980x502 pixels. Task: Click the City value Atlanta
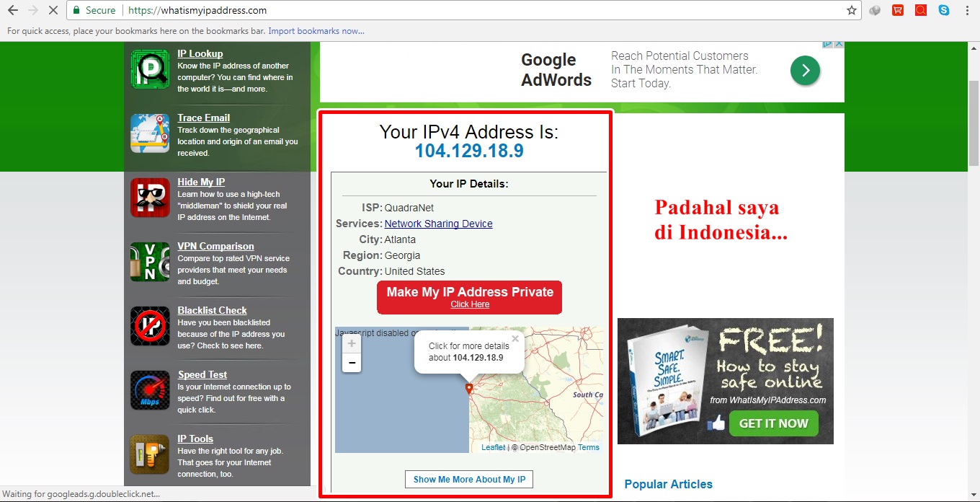pyautogui.click(x=400, y=239)
